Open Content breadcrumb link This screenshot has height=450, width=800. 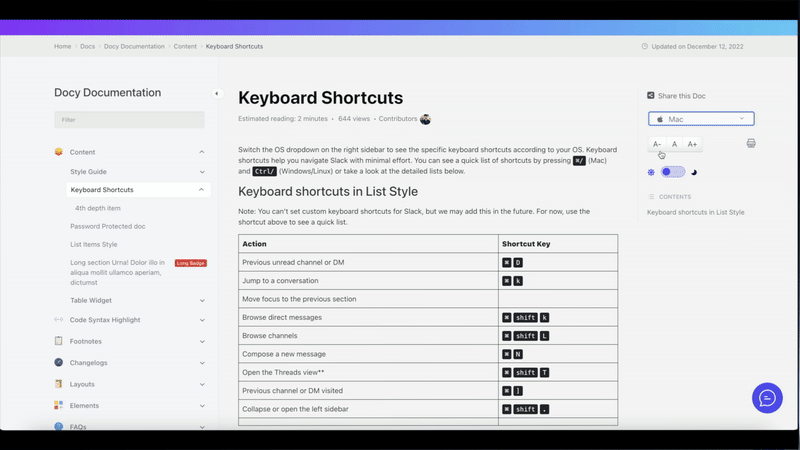(x=185, y=46)
